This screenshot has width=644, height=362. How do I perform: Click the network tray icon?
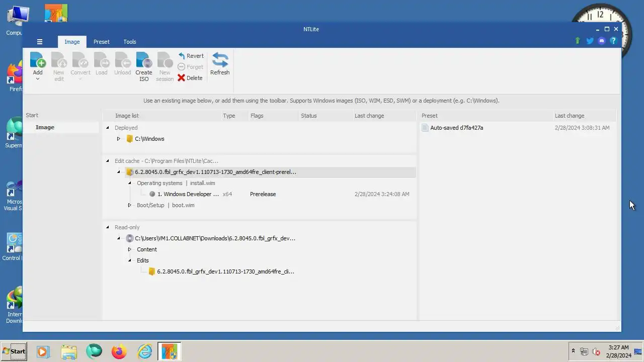584,351
